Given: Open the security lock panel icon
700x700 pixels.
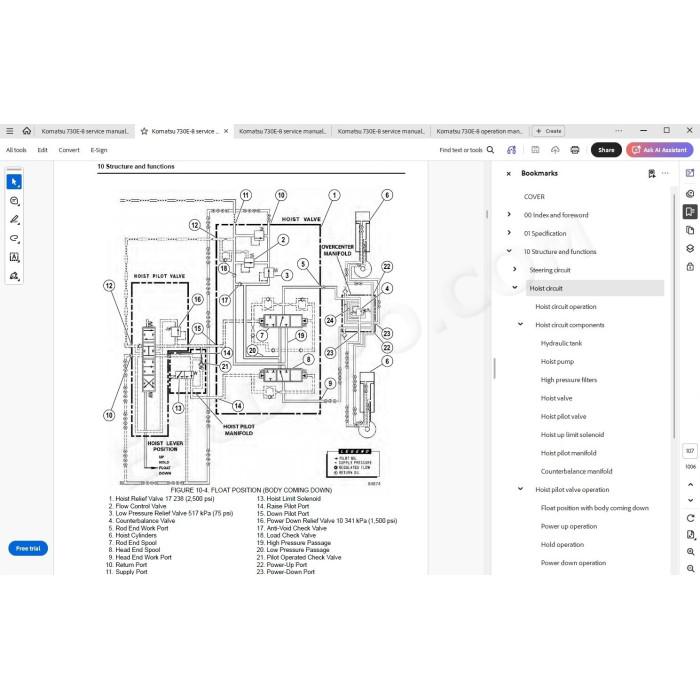Looking at the screenshot, I should point(690,267).
